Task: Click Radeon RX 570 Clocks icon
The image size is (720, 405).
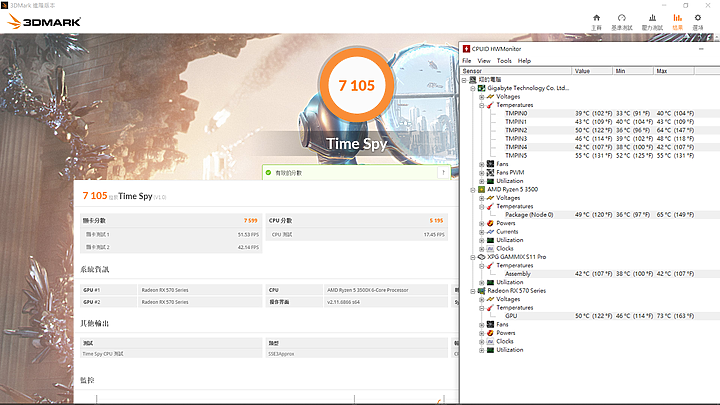Action: point(490,342)
